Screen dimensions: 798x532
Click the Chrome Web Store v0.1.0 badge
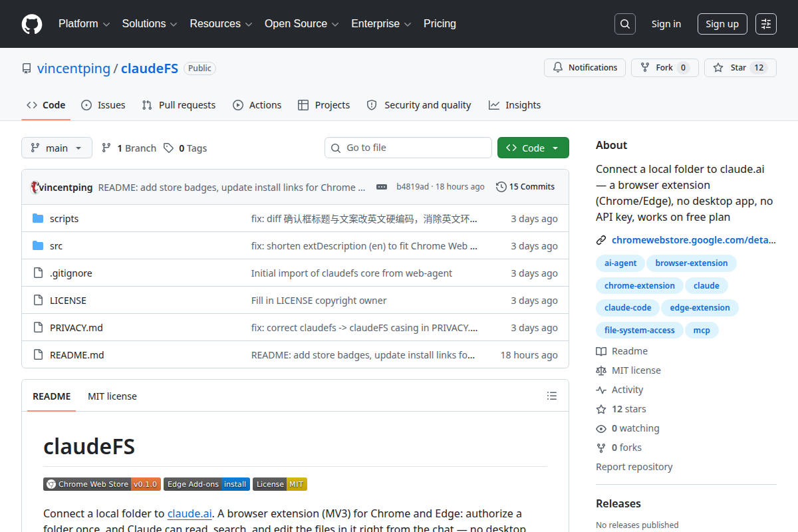[102, 484]
